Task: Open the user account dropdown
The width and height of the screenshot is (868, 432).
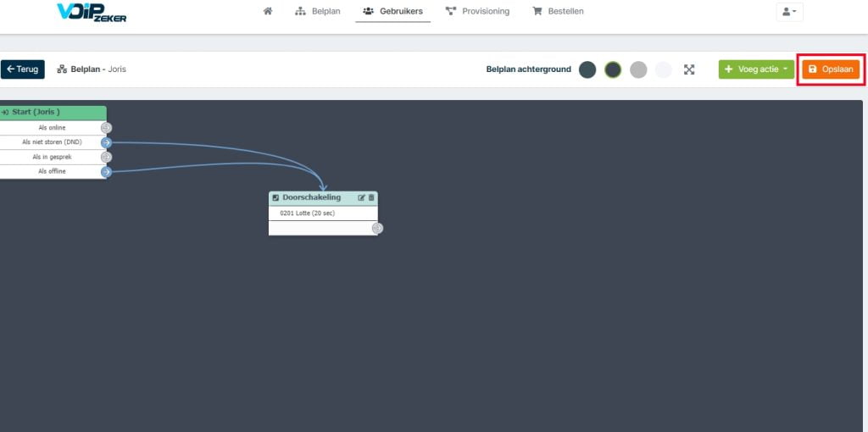Action: 789,12
